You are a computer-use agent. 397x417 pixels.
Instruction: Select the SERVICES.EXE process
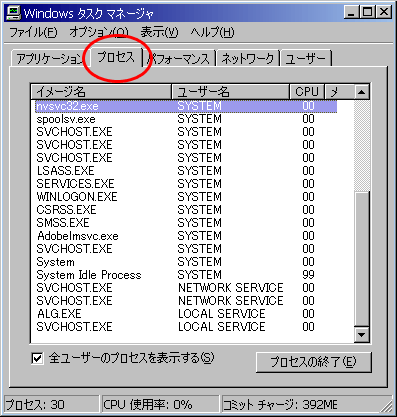coord(75,184)
